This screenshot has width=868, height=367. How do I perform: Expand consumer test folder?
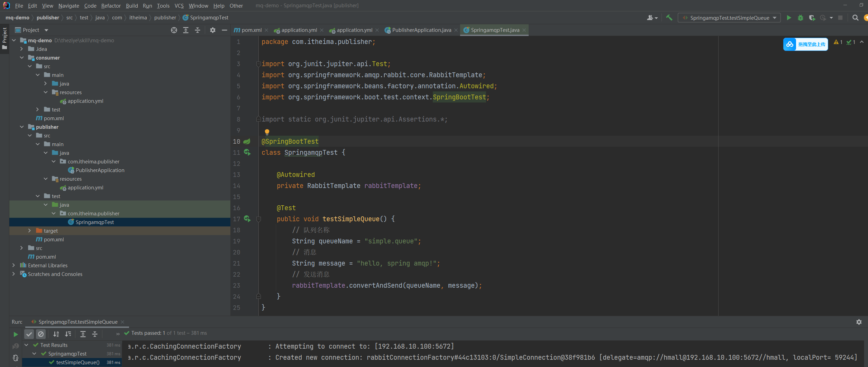pyautogui.click(x=37, y=109)
